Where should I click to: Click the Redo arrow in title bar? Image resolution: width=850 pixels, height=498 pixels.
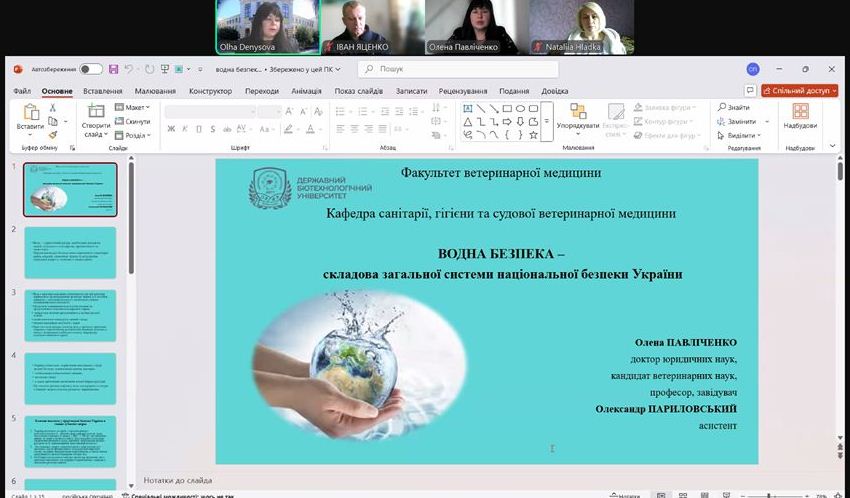coord(150,69)
